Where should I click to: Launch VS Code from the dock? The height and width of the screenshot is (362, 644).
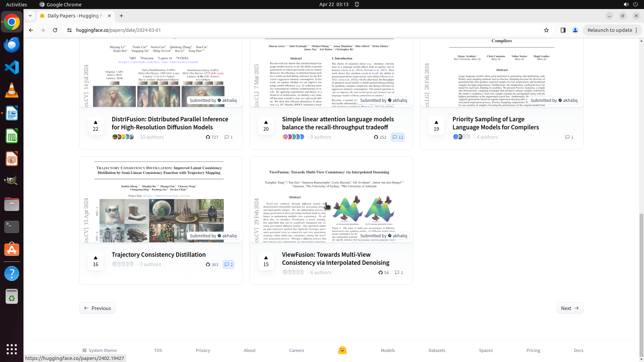pyautogui.click(x=12, y=67)
